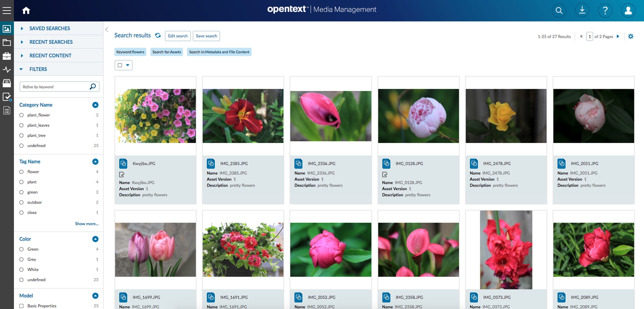Viewport: 644px width, 309px height.
Task: Select the outdoor tag filter
Action: coord(21,202)
